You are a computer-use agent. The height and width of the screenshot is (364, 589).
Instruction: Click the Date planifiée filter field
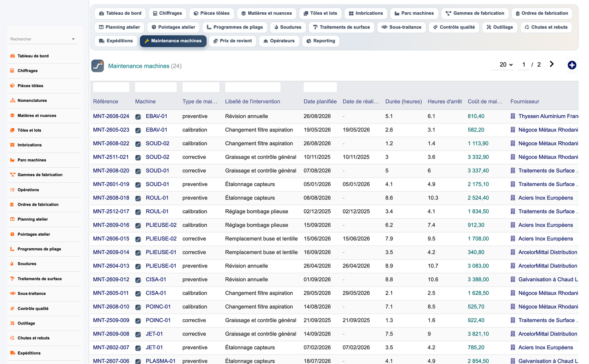point(320,87)
